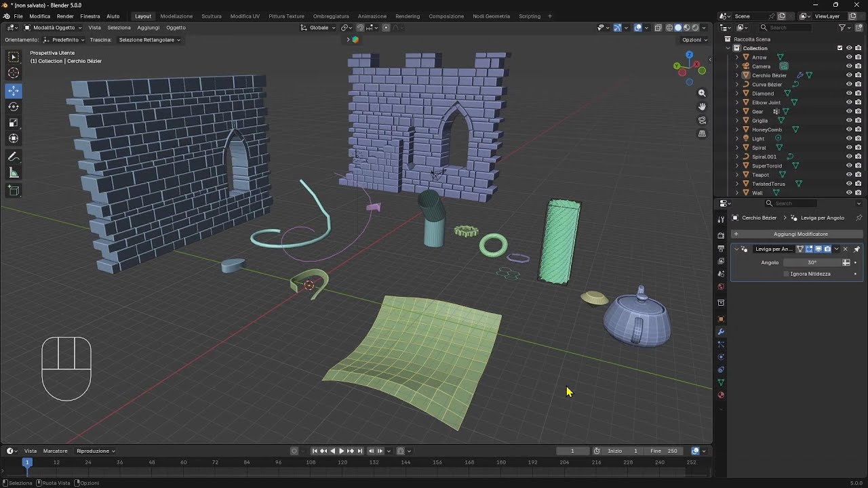This screenshot has width=868, height=488.
Task: Open the viewport Oggetto menu
Action: 176,28
